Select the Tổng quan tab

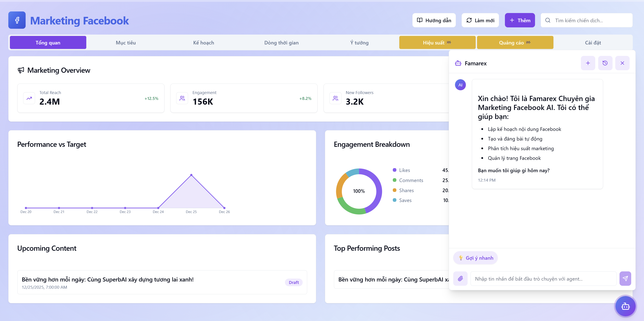click(48, 42)
